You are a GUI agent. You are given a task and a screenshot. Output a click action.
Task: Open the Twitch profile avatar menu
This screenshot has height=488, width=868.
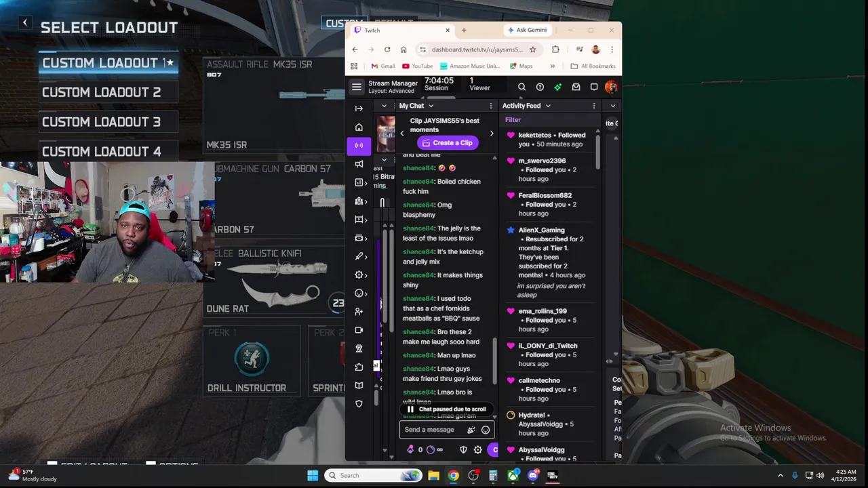611,87
